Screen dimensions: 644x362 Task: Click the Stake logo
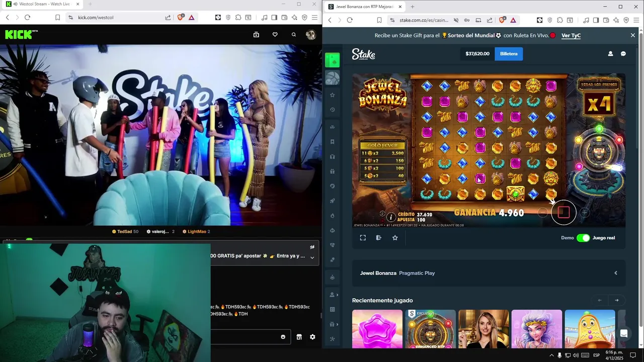coord(363,54)
